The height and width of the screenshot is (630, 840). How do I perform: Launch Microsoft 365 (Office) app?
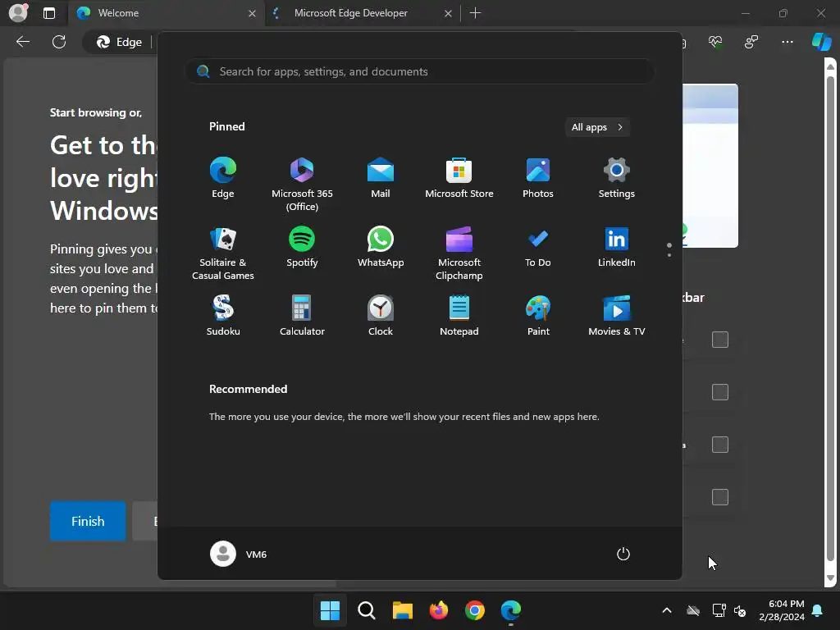(x=302, y=184)
